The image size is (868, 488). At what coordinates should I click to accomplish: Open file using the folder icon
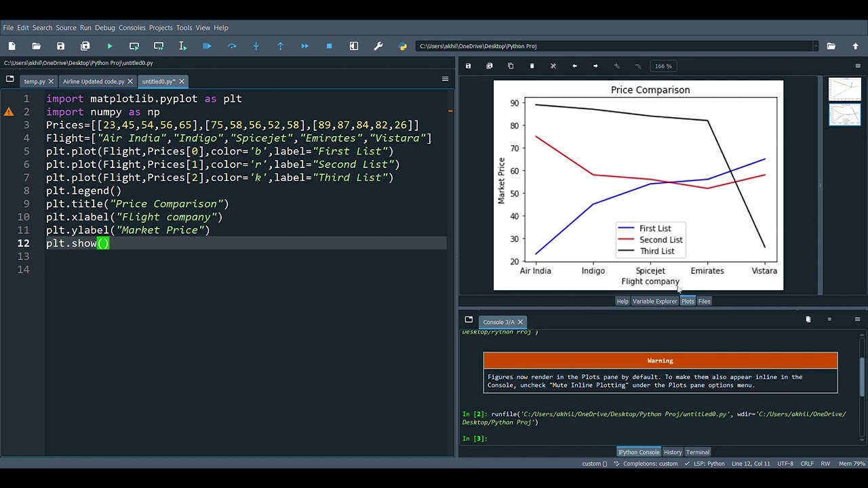[x=37, y=46]
